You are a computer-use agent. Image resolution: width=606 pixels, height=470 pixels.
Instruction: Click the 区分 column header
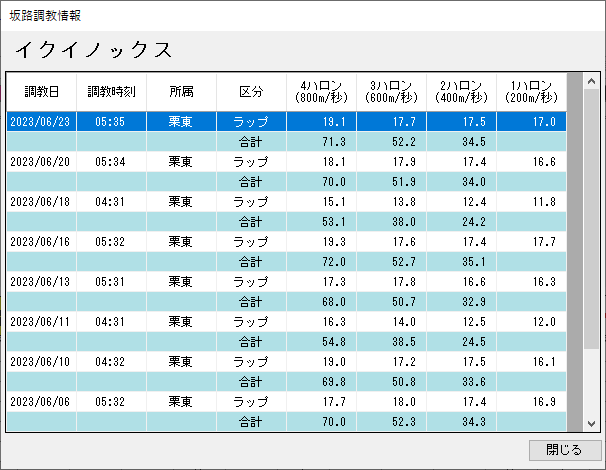tap(251, 92)
